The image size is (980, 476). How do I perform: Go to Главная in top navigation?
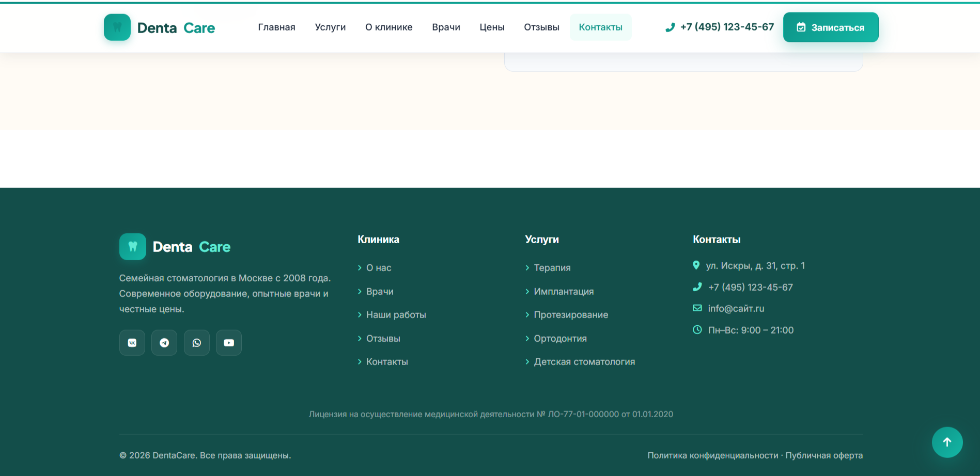point(277,27)
